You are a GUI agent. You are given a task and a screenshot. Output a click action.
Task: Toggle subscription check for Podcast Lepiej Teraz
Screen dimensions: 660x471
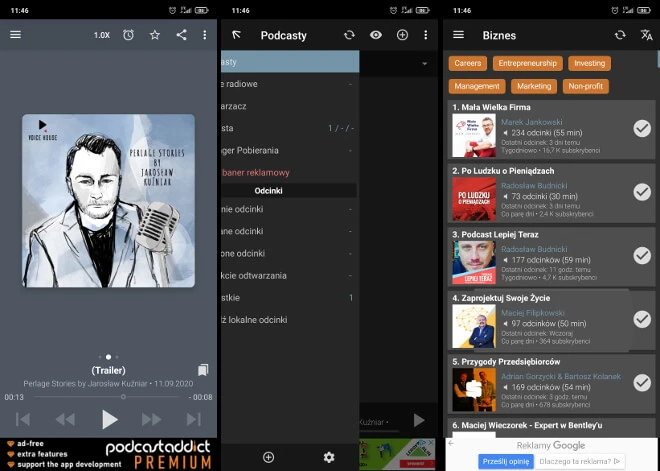(642, 255)
